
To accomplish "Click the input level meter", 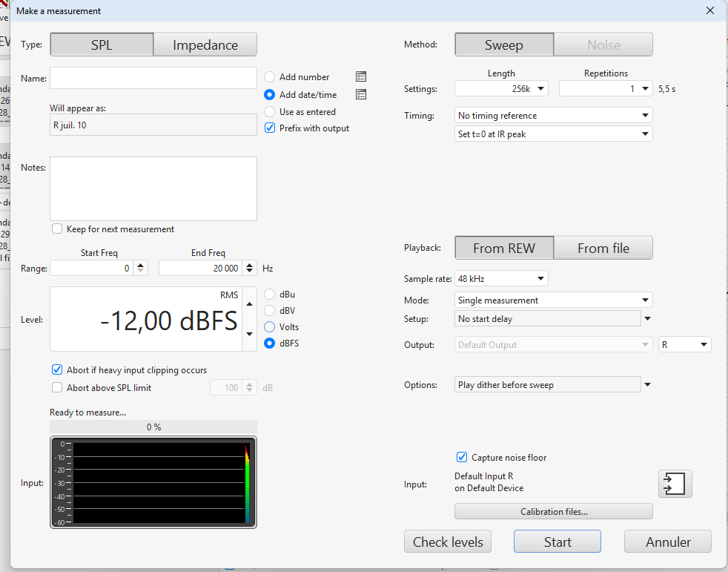I will 153,482.
